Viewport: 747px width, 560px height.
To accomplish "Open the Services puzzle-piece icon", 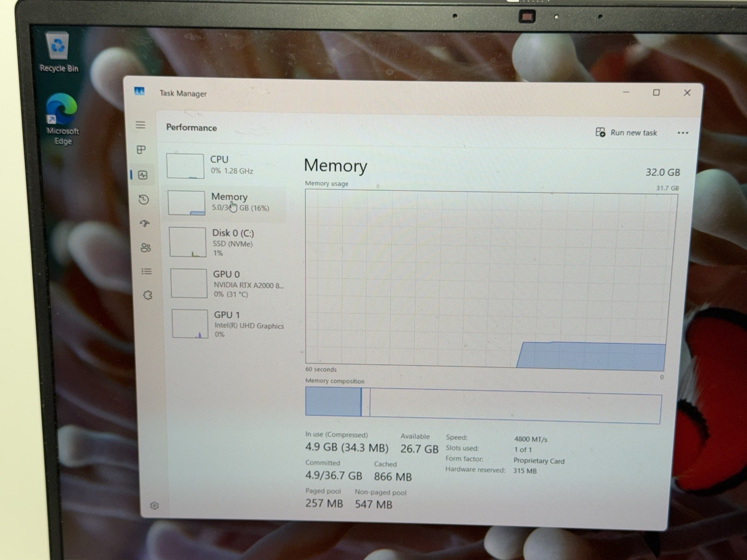I will click(148, 295).
